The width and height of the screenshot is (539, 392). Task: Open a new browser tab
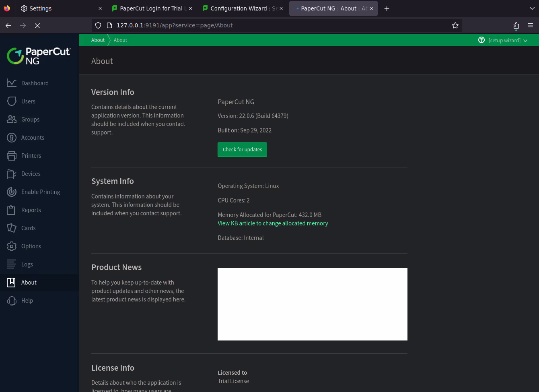click(387, 8)
